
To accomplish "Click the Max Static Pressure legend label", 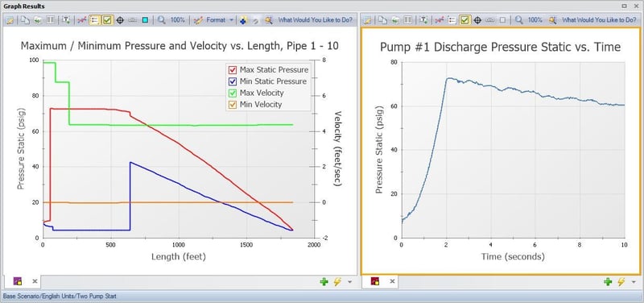I will 274,70.
